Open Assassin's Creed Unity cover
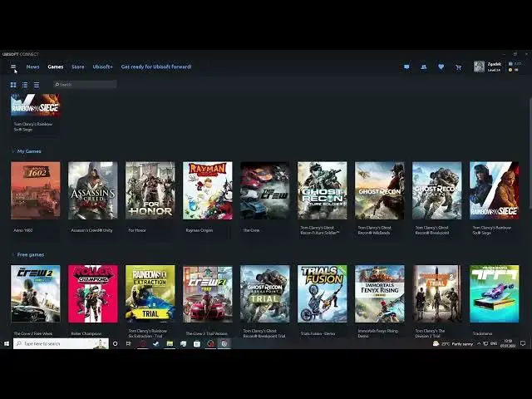 pyautogui.click(x=93, y=190)
